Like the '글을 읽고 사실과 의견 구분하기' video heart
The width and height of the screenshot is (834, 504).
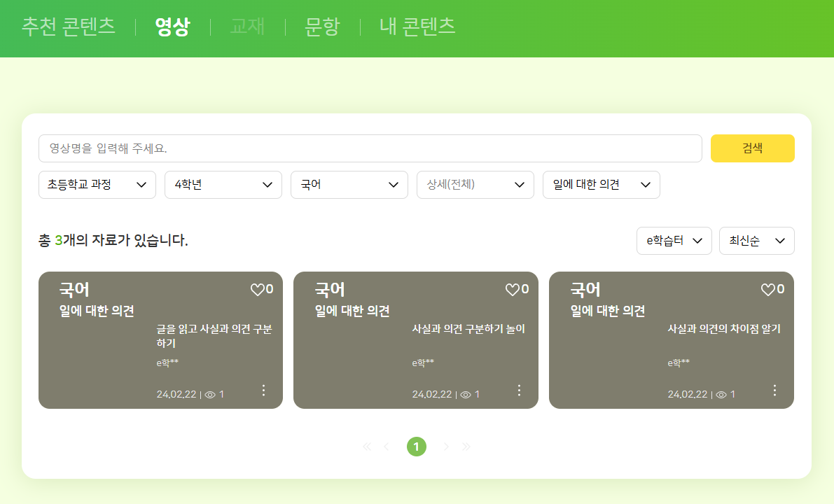[257, 290]
